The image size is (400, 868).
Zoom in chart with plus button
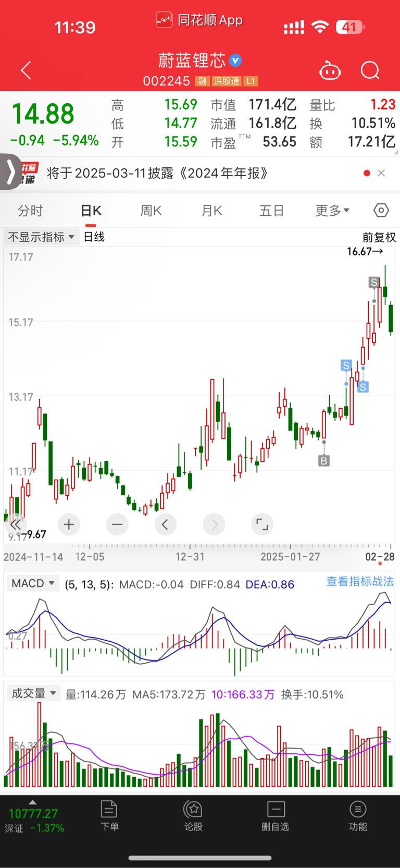(x=69, y=524)
